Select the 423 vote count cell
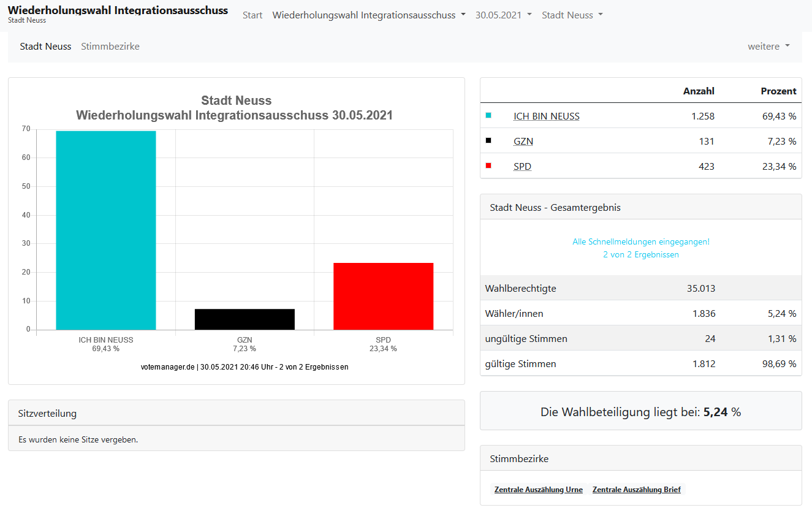 tap(706, 166)
